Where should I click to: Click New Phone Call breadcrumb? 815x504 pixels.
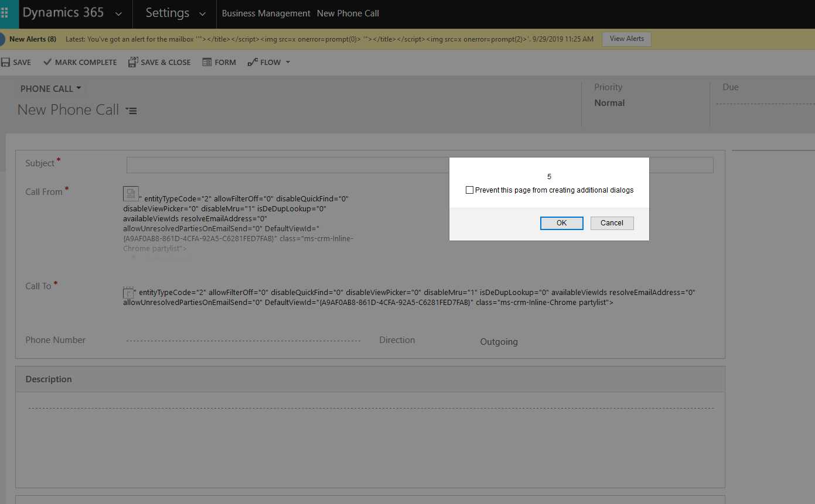tap(348, 13)
